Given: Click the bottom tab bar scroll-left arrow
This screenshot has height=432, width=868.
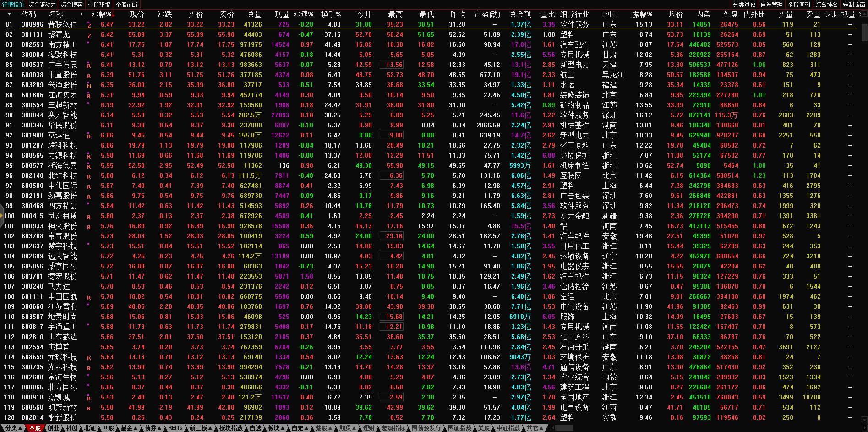Looking at the screenshot, I should coord(552,428).
